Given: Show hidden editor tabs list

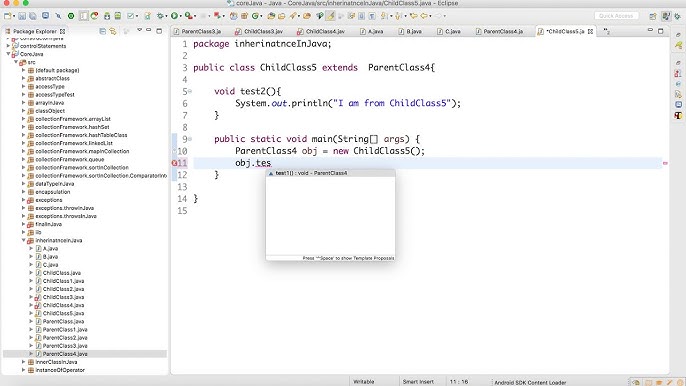Looking at the screenshot, I should click(607, 31).
